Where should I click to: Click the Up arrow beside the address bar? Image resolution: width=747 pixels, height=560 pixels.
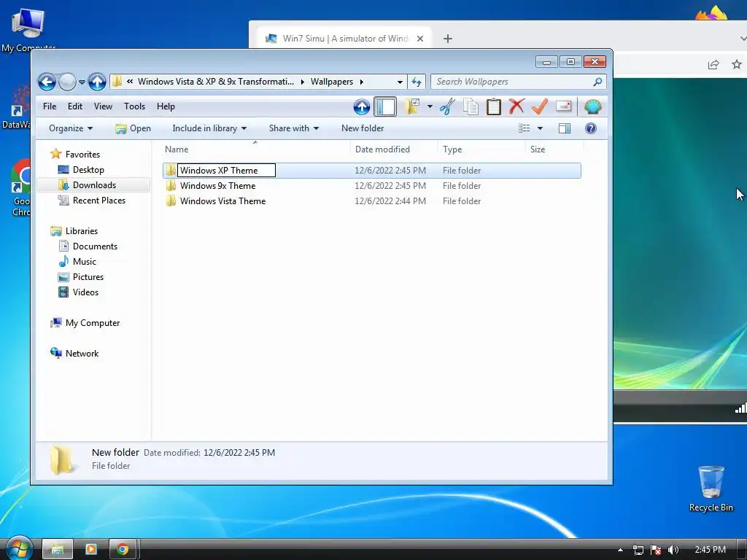pyautogui.click(x=97, y=82)
